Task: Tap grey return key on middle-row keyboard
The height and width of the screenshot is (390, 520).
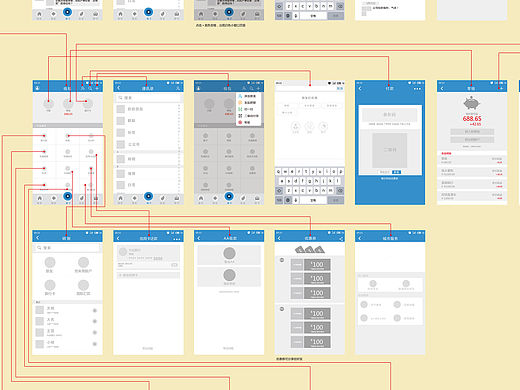Action: [x=335, y=200]
